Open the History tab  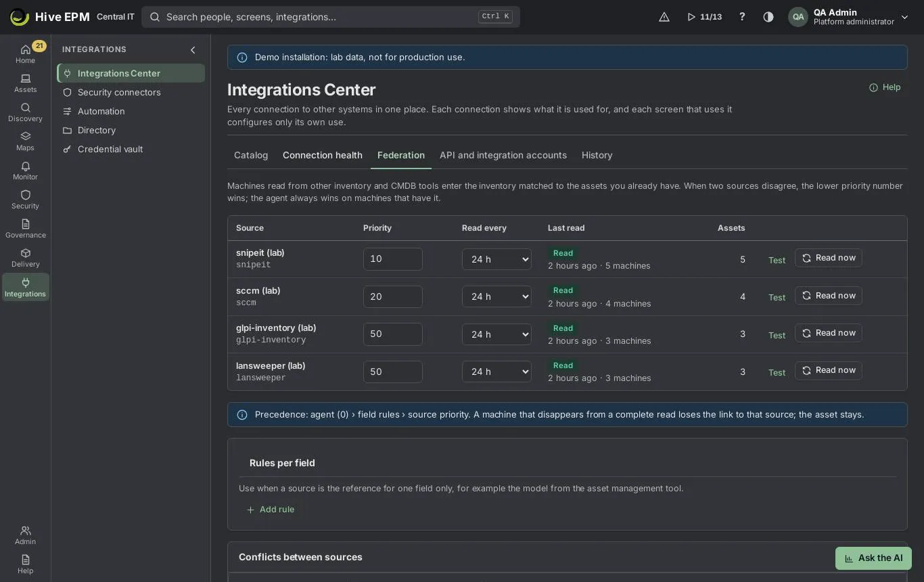pyautogui.click(x=597, y=155)
